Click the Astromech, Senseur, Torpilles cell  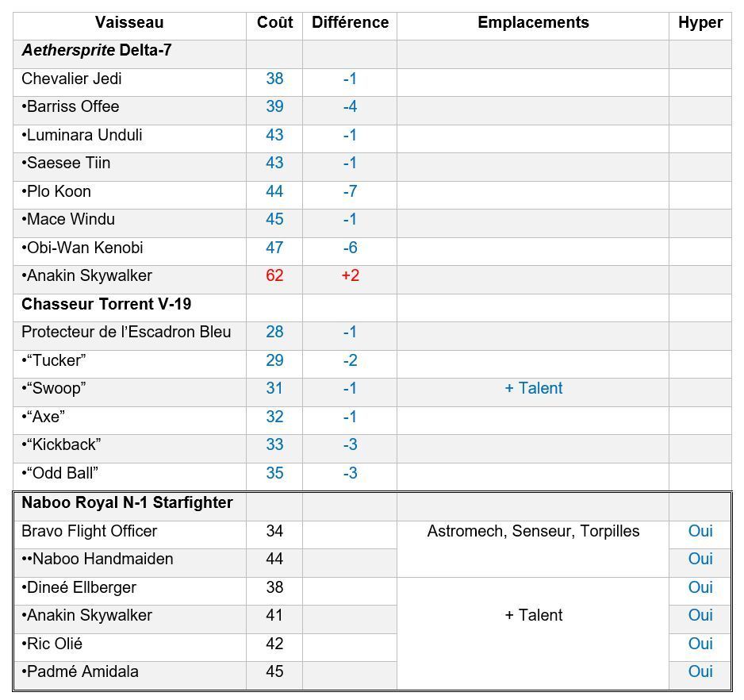click(533, 531)
